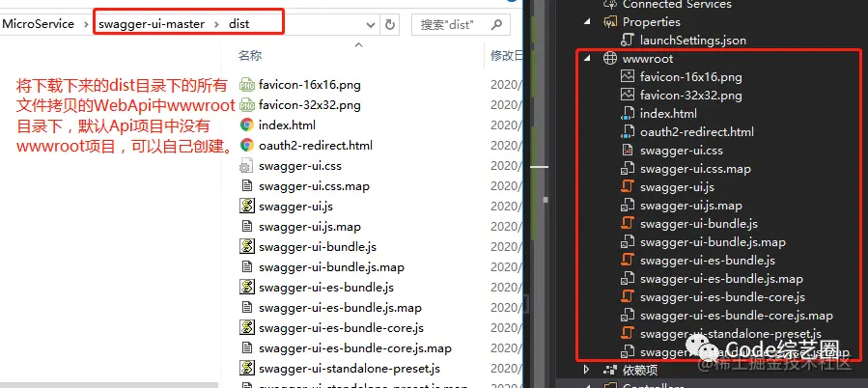Click favicon-32x32.png image icon in Solution Explorer
Viewport: 868px width, 388px height.
coord(628,96)
